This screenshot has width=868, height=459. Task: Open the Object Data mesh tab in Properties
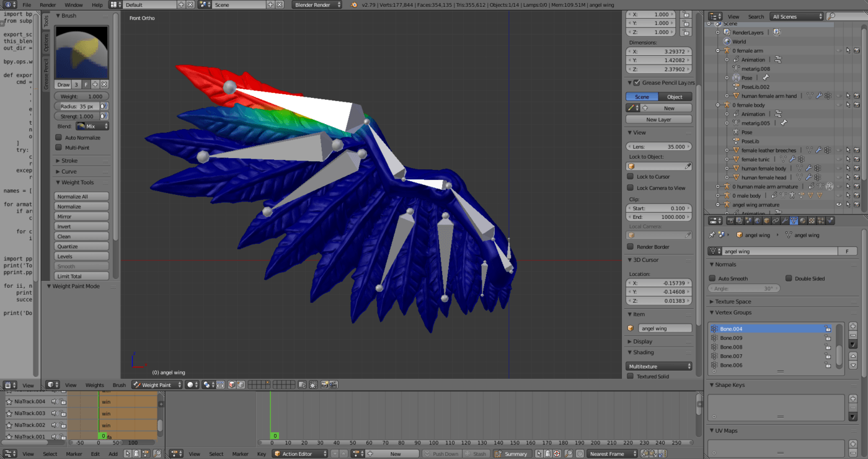(794, 220)
